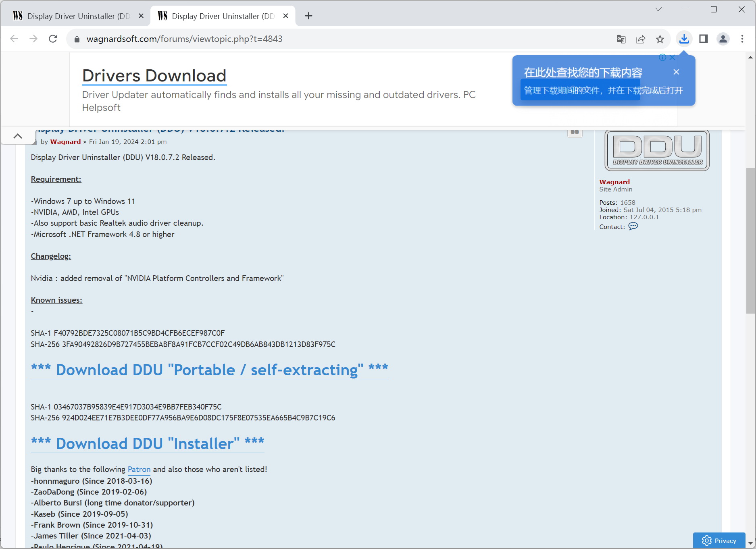The height and width of the screenshot is (549, 756).
Task: Close the active second tab
Action: pyautogui.click(x=286, y=16)
